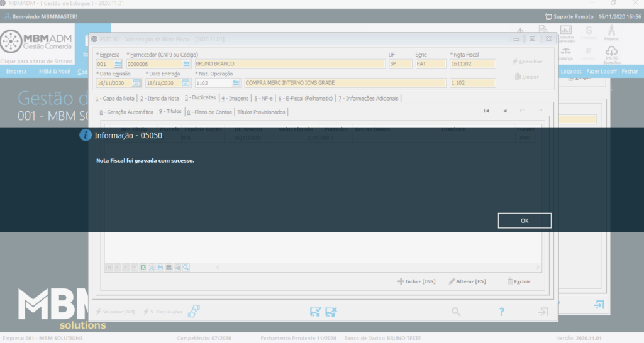This screenshot has height=343, width=644.
Task: Click exit icon on background window
Action: click(599, 305)
